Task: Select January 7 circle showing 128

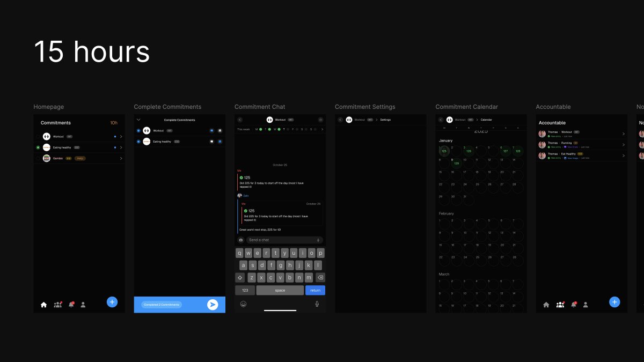Action: (518, 151)
